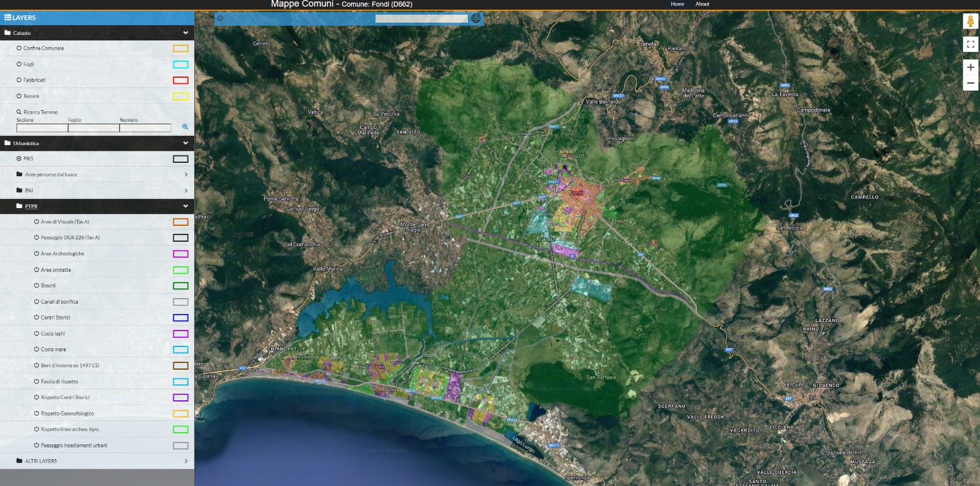This screenshot has height=486, width=980.
Task: Click the crosshair locate icon
Action: click(221, 18)
